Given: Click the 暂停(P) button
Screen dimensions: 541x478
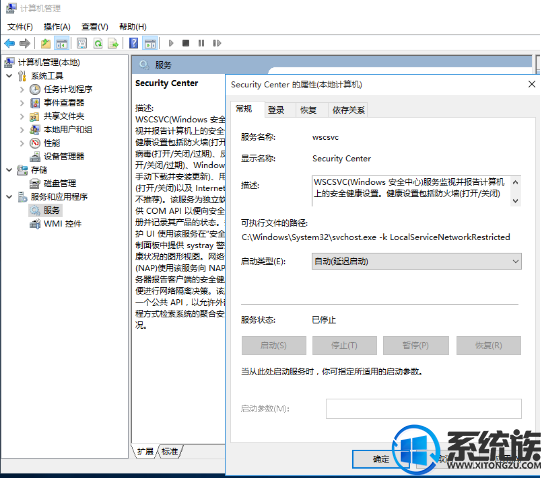Looking at the screenshot, I should tap(416, 345).
